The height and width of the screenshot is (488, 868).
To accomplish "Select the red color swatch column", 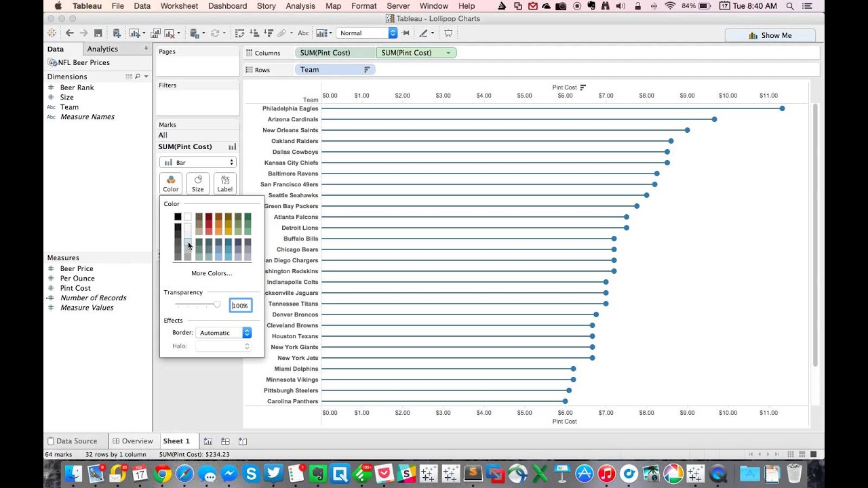I will click(x=209, y=224).
